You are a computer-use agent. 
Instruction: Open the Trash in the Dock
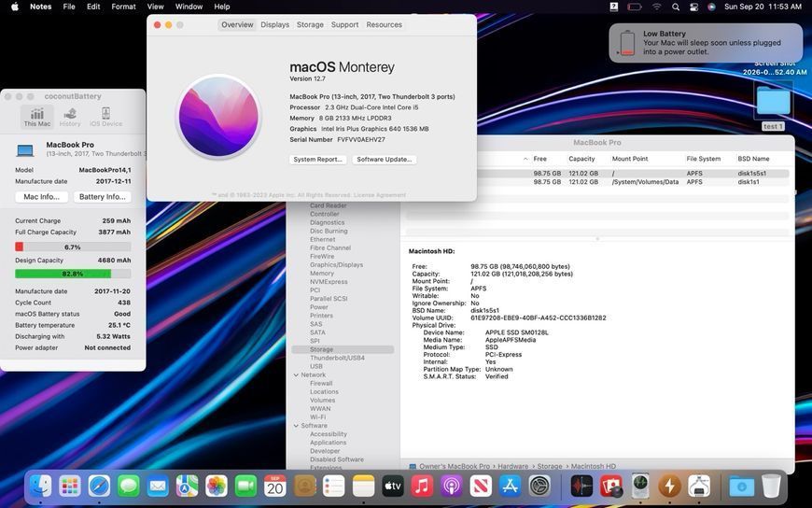pos(771,487)
